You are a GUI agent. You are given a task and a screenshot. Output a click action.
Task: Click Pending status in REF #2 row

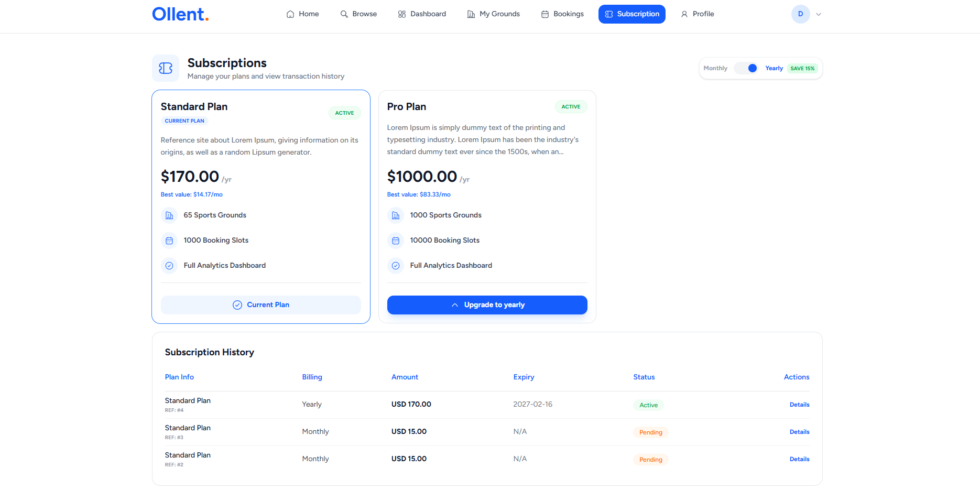651,460
